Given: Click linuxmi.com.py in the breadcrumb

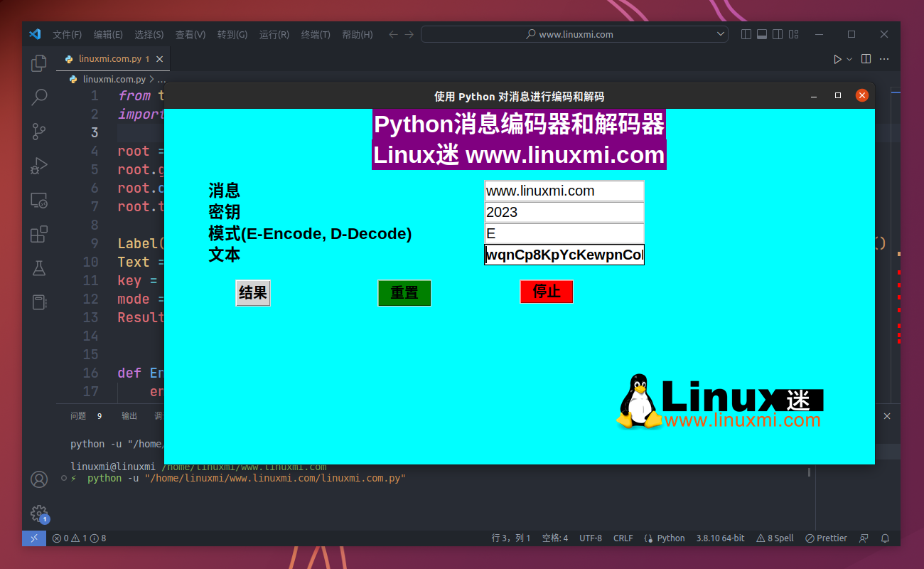Looking at the screenshot, I should pyautogui.click(x=114, y=80).
